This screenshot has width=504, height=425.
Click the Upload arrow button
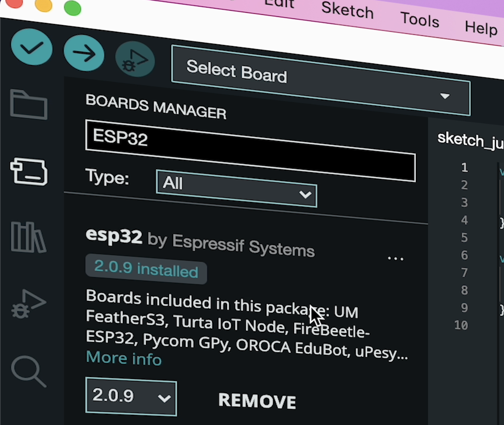coord(84,53)
